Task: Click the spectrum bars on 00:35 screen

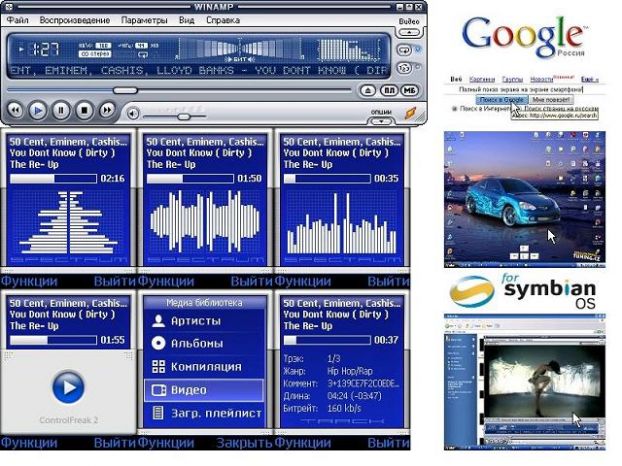Action: [342, 223]
